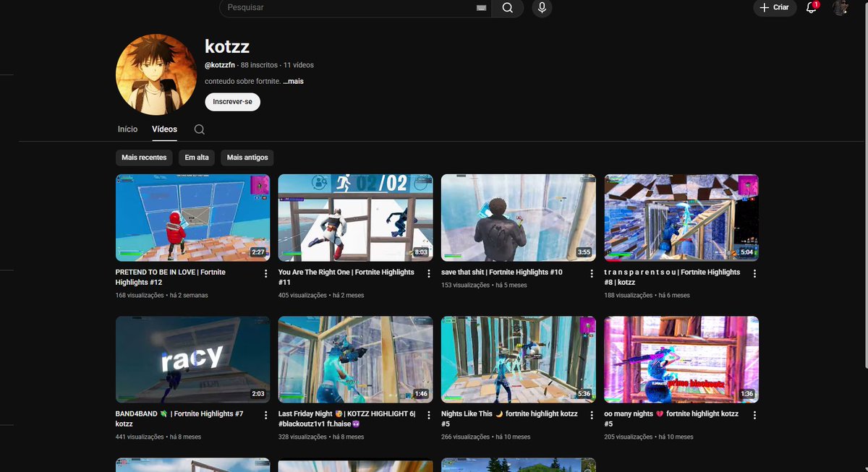Filter by Mais recentes
868x472 pixels.
[144, 158]
